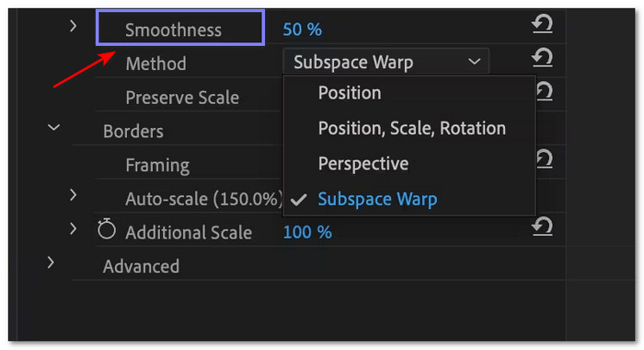644x350 pixels.
Task: Click the Smoothness 50 % value
Action: tap(303, 29)
